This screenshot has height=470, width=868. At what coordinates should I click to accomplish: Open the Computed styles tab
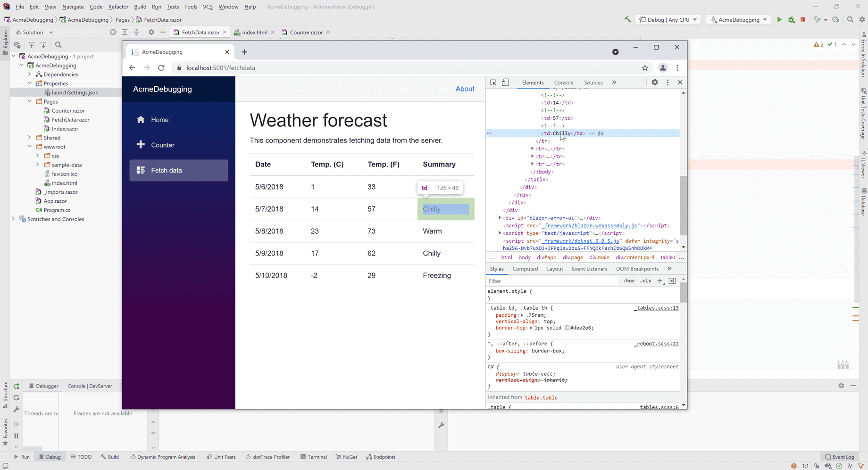(525, 269)
